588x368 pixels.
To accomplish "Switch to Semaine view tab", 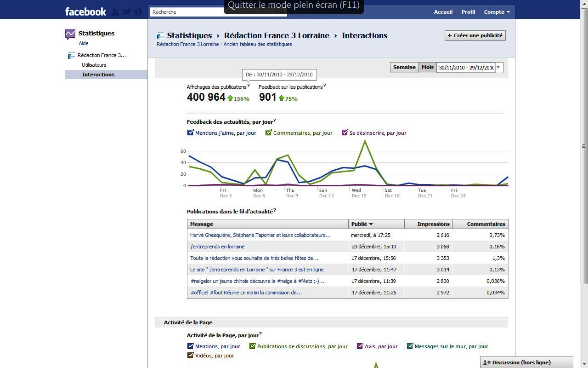I will (404, 67).
